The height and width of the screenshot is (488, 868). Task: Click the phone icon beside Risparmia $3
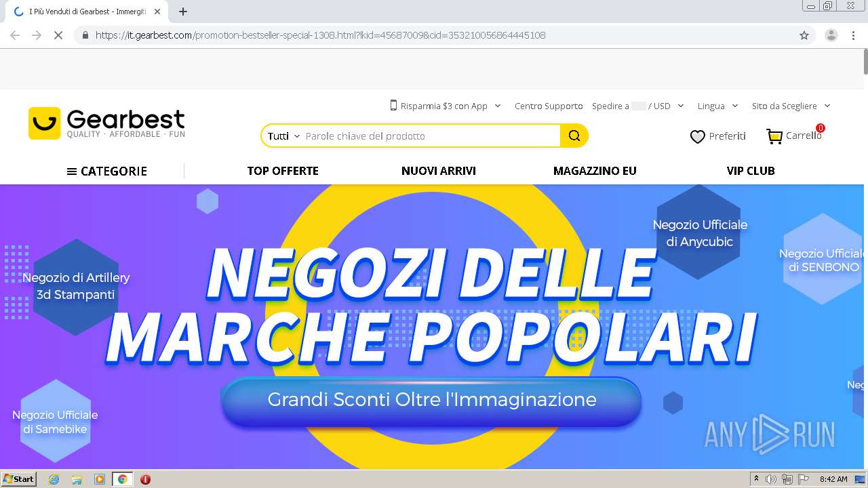393,105
